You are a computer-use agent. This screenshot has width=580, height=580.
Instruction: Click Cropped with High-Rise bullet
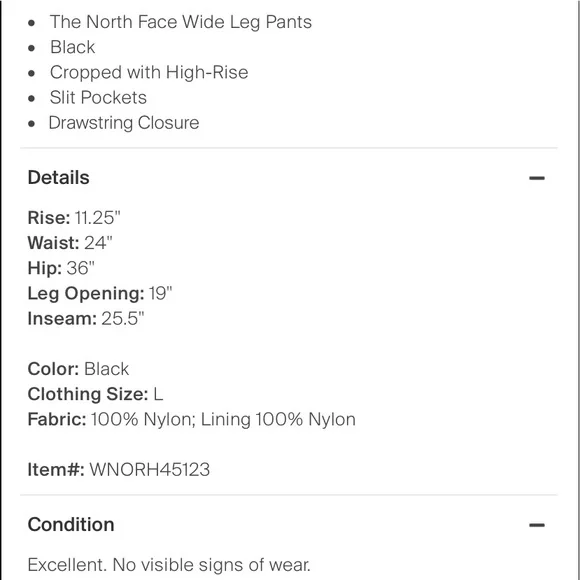149,72
